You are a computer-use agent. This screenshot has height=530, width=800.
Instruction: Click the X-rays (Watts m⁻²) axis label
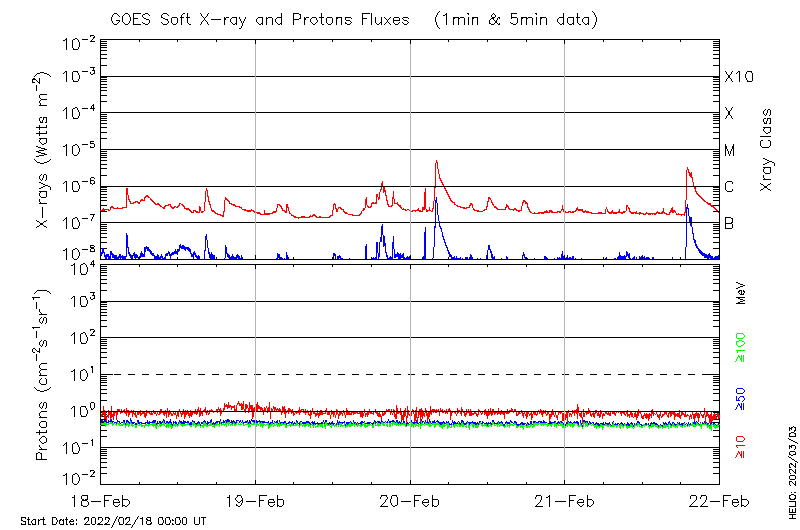tap(43, 149)
